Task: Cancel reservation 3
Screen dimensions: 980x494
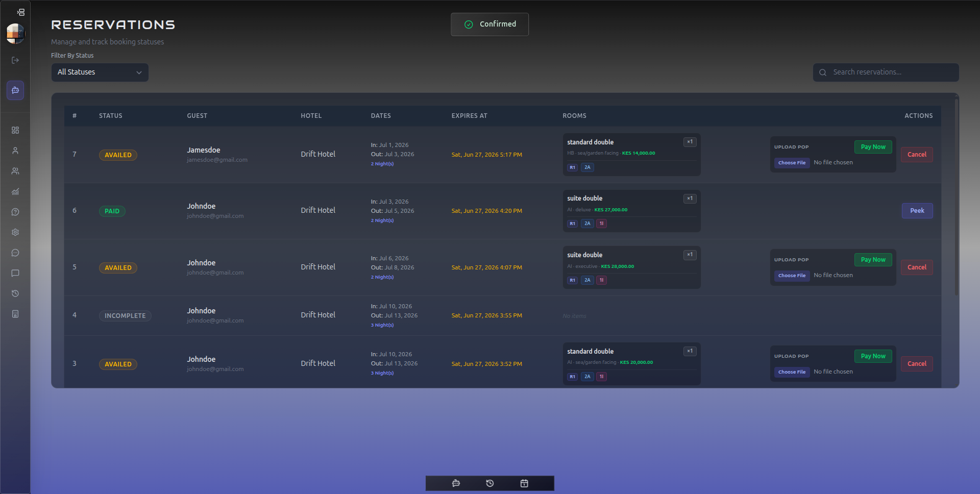Action: [x=917, y=364]
